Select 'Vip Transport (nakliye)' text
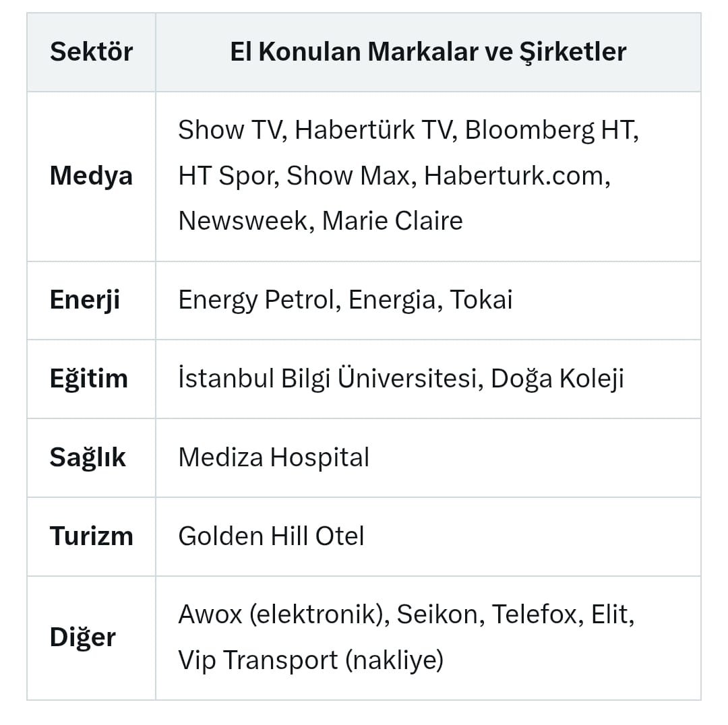 (311, 660)
